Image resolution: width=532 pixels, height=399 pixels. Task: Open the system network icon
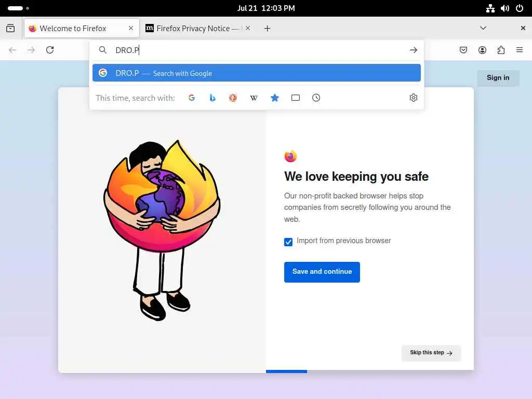pyautogui.click(x=490, y=8)
